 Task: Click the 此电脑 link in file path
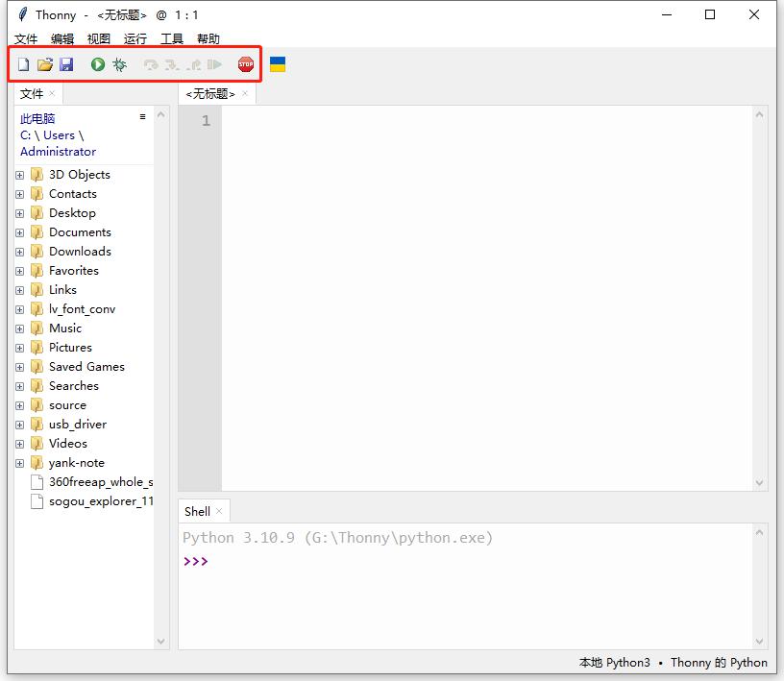pos(37,119)
